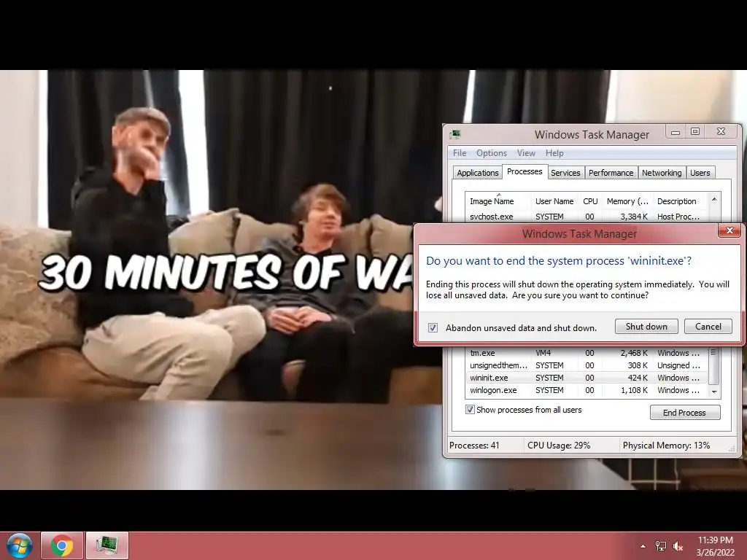Switch to the Services tab
The width and height of the screenshot is (747, 560).
click(x=565, y=173)
